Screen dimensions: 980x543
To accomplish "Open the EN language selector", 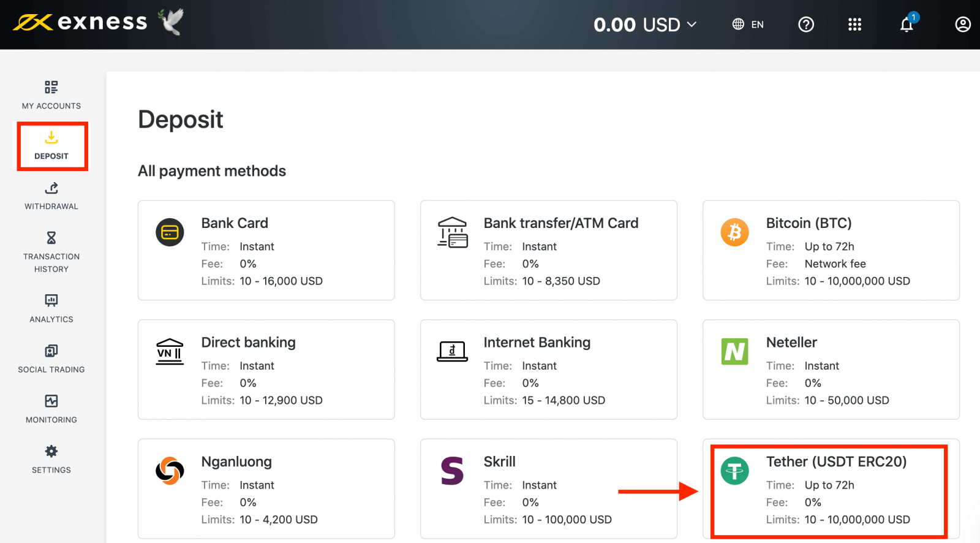I will [x=748, y=25].
